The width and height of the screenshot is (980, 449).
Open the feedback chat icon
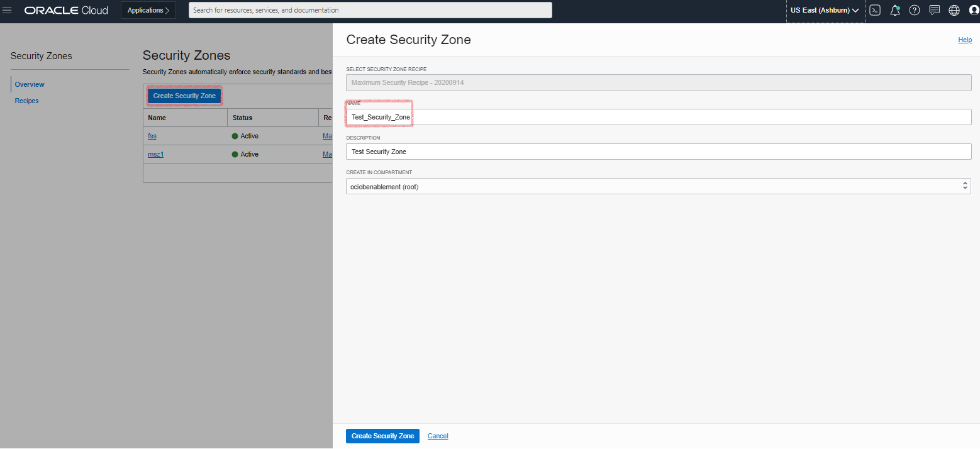[934, 10]
